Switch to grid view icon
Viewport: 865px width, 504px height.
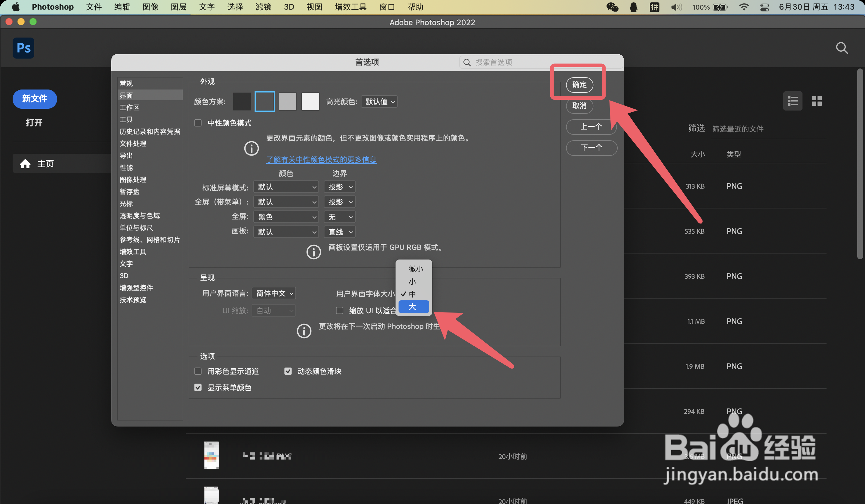[x=817, y=101]
